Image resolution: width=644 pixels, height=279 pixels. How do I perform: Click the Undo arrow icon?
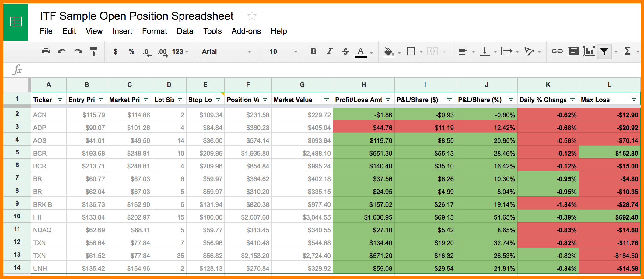pos(62,51)
